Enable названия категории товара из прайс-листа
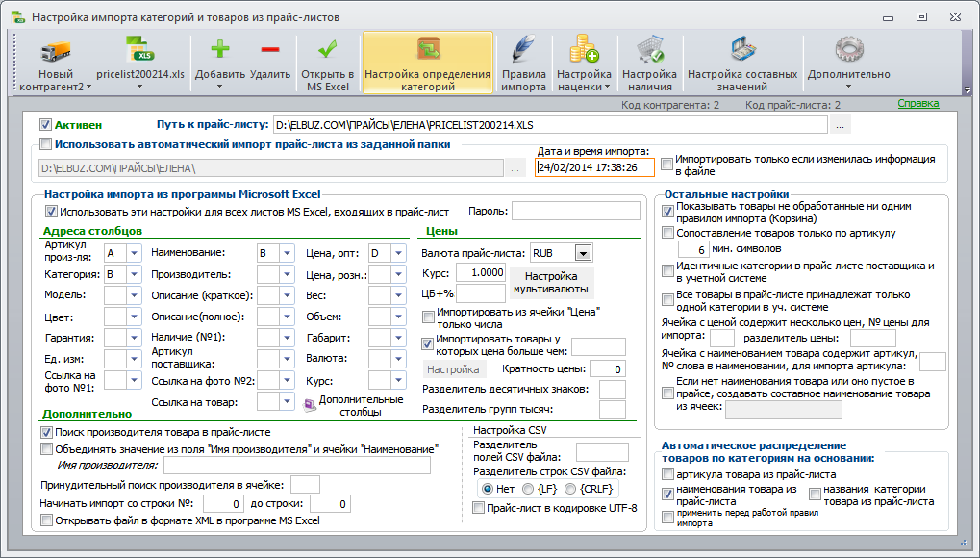 click(x=815, y=495)
